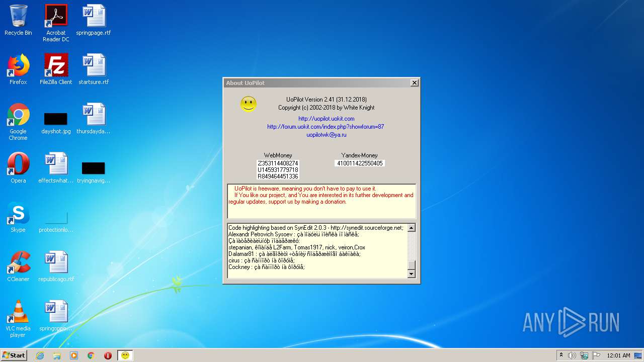
Task: Select the CCleaner desktop shortcut
Action: 18,267
